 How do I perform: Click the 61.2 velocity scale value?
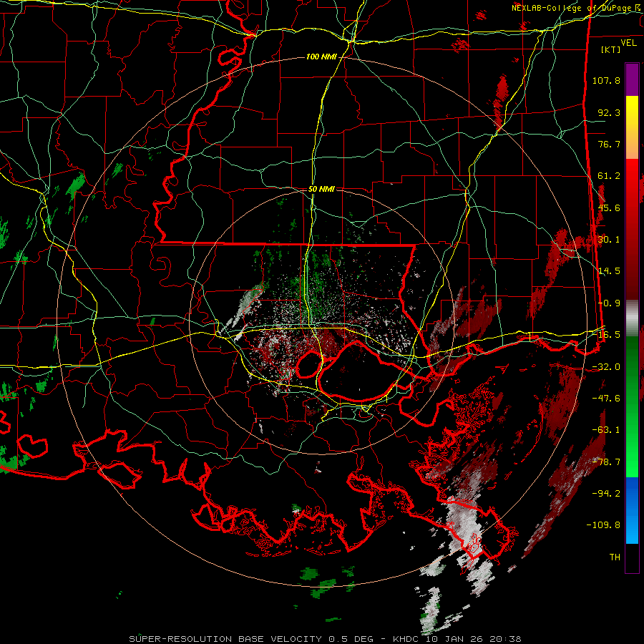click(609, 176)
